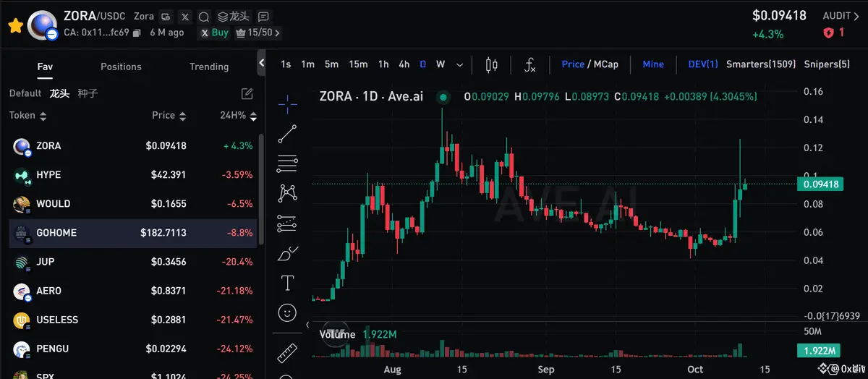
Task: Sort the token list by 24H%
Action: pos(239,115)
